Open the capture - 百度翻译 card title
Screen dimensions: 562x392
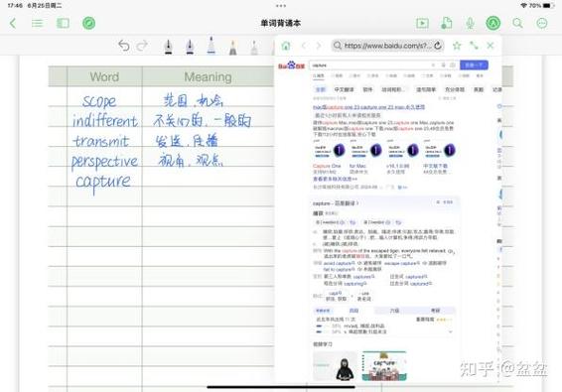pyautogui.click(x=336, y=203)
